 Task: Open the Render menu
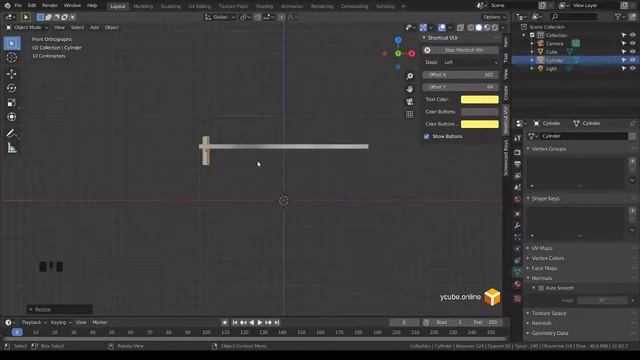[x=50, y=6]
